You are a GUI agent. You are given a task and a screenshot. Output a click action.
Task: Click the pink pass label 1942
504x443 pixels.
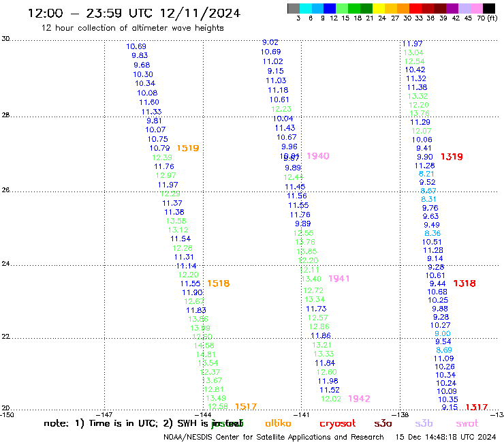(x=360, y=399)
